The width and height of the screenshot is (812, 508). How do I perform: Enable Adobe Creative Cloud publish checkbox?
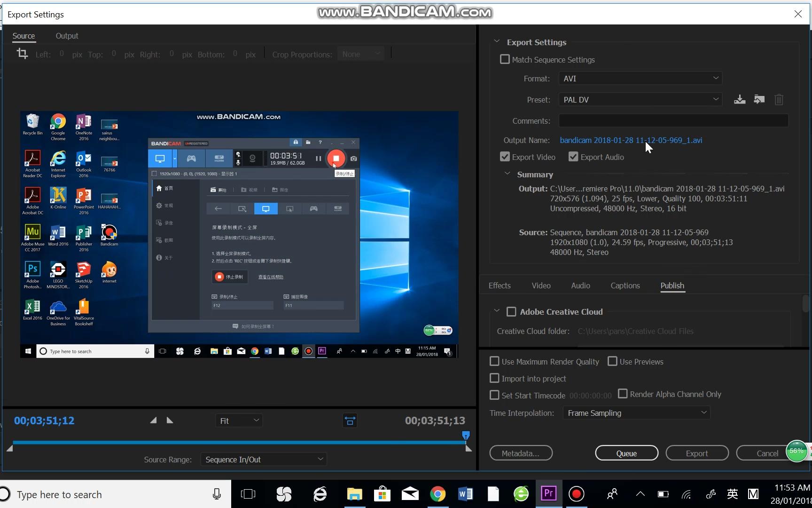(511, 311)
